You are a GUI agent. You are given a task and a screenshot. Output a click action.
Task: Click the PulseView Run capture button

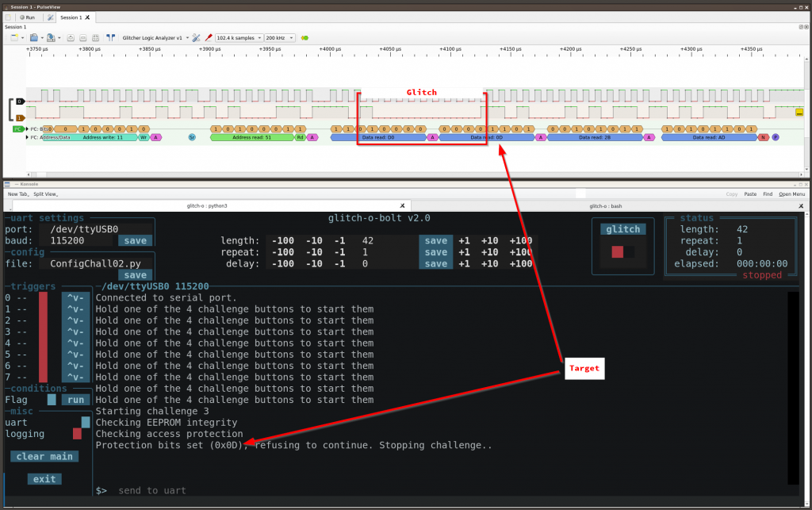[x=26, y=17]
